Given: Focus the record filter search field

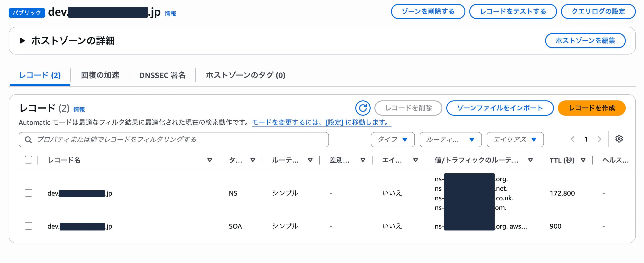Looking at the screenshot, I should [174, 140].
